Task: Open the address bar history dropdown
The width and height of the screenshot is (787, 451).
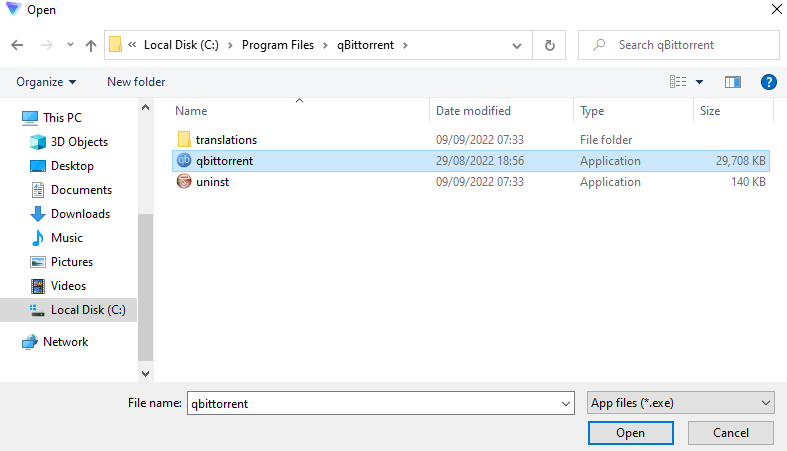Action: 516,46
